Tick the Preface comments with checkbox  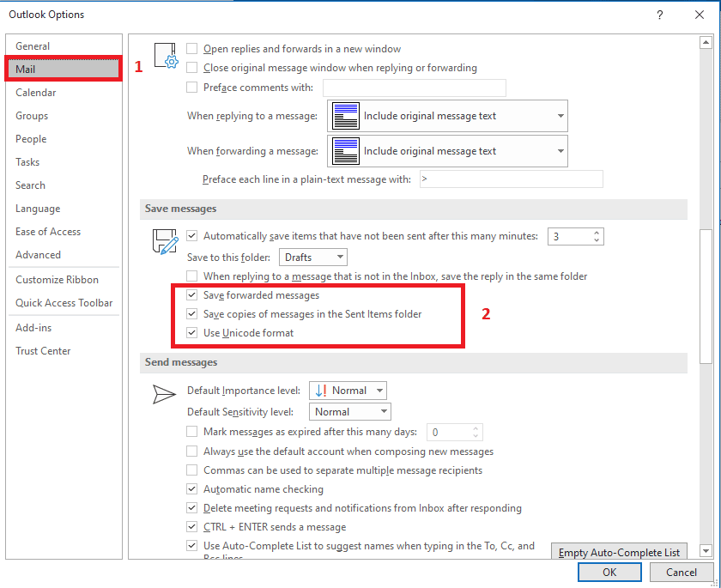click(x=191, y=87)
